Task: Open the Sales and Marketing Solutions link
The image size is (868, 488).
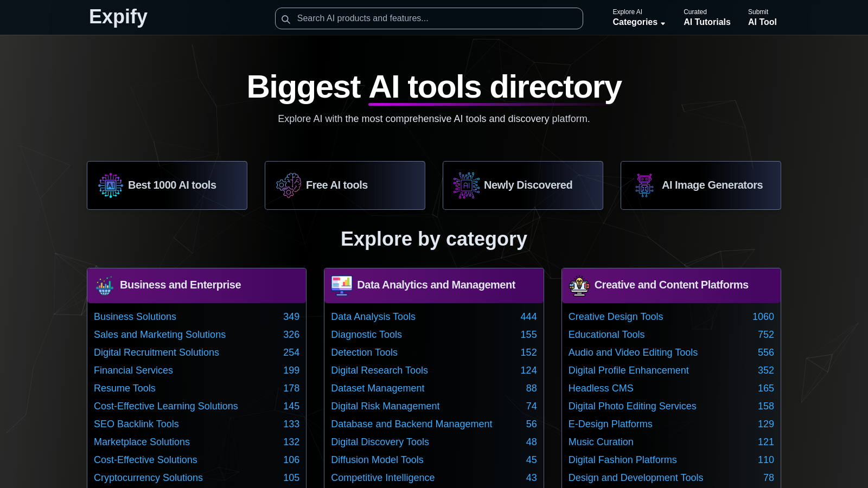Action: [159, 335]
